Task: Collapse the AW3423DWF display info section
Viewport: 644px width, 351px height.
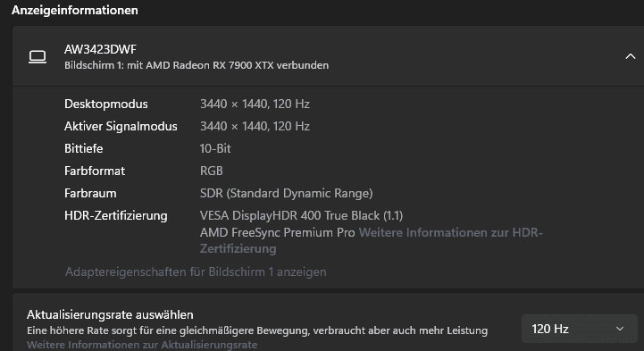Action: pos(630,56)
